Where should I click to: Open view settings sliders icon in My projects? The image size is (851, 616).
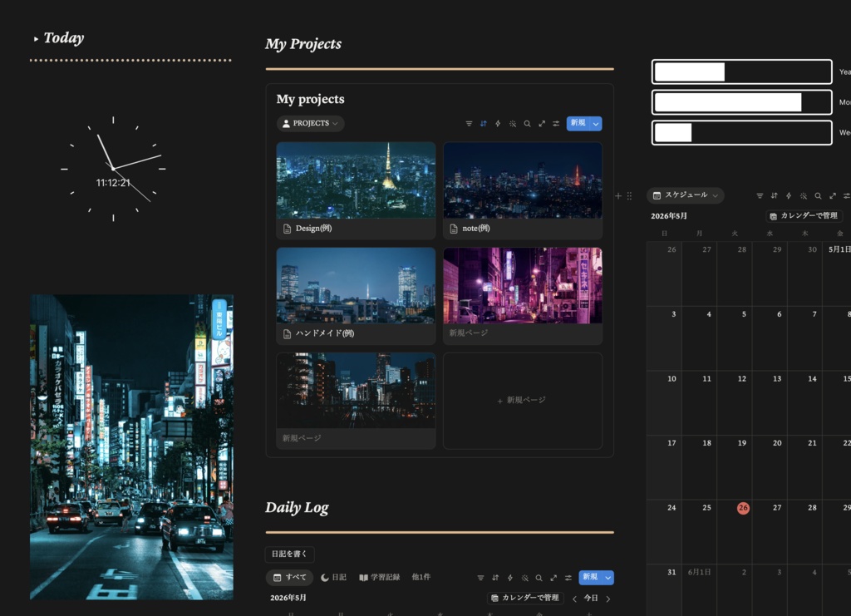click(x=556, y=124)
